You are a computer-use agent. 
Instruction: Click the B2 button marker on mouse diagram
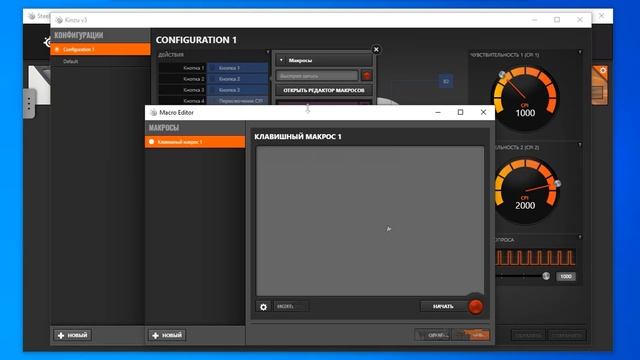pos(446,81)
